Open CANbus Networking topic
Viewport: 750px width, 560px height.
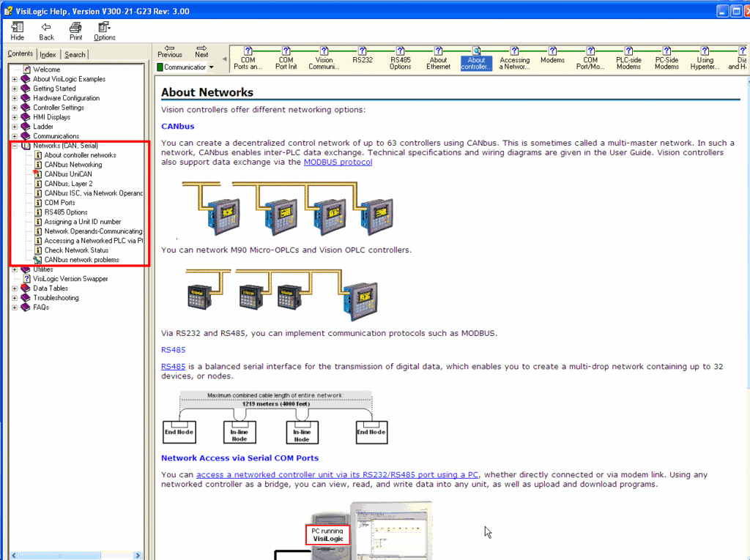pyautogui.click(x=73, y=165)
